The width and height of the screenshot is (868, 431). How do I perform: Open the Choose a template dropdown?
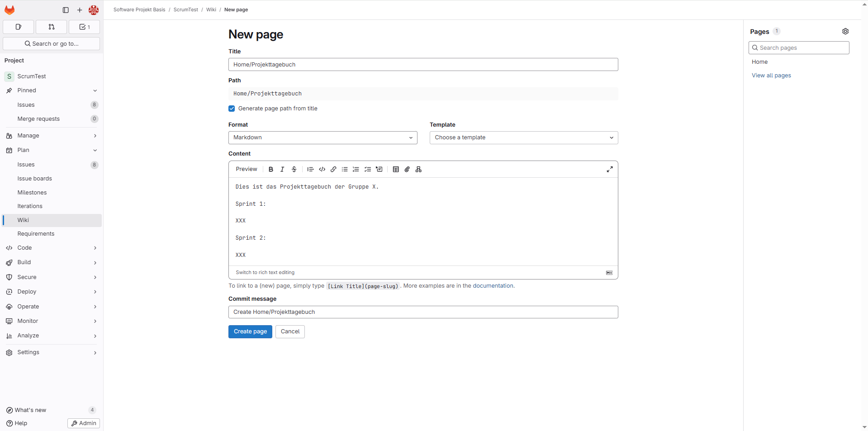point(523,137)
